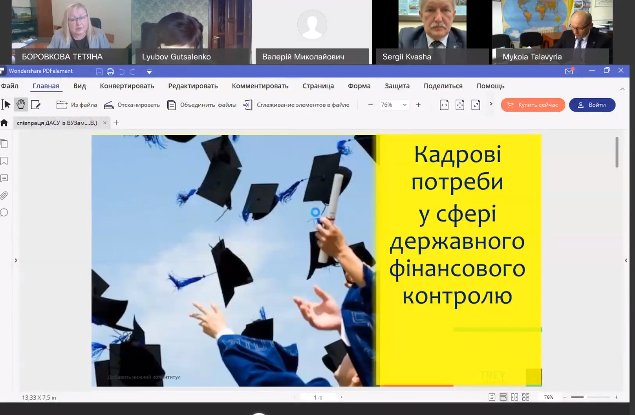Select the arrow cursor tool
The height and width of the screenshot is (415, 635).
tap(7, 104)
